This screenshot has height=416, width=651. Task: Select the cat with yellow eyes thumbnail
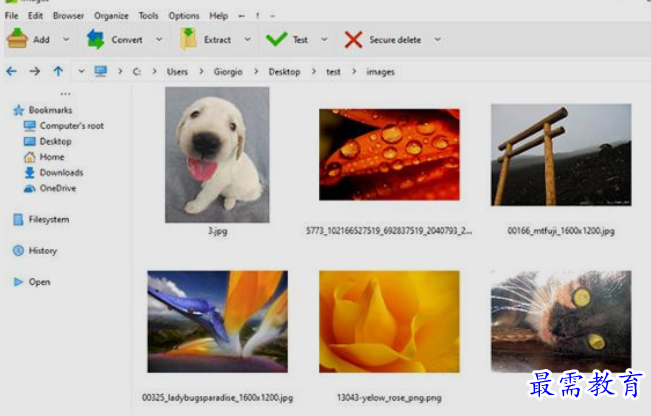coord(561,321)
